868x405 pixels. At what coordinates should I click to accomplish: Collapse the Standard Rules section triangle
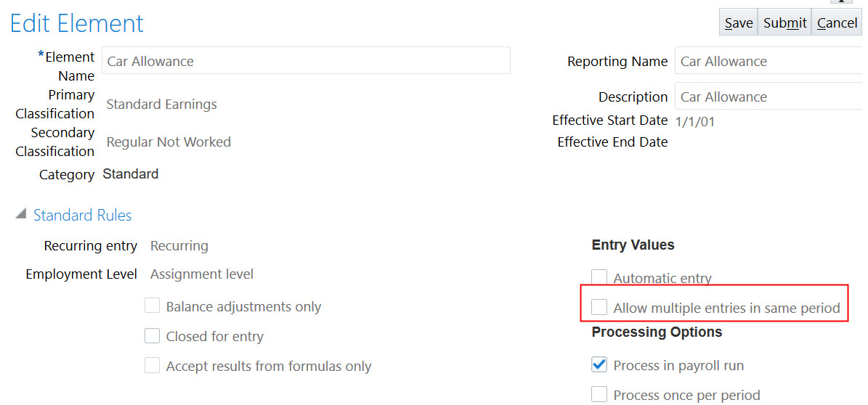[21, 215]
